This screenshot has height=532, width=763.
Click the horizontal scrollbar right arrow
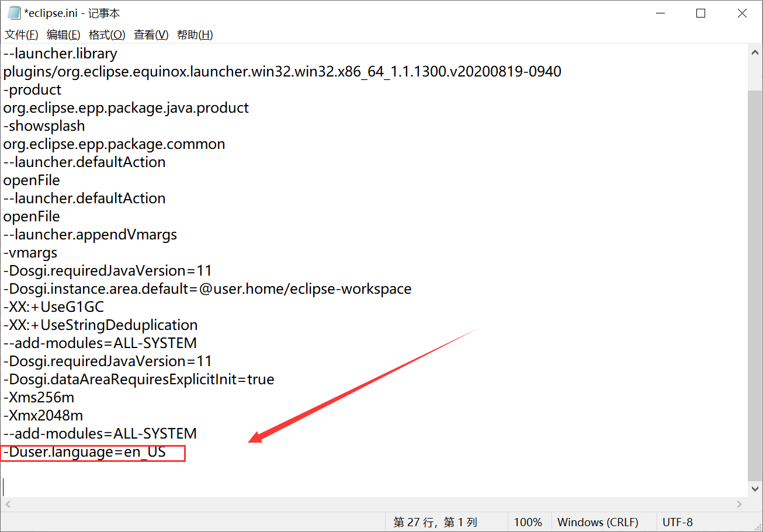(x=740, y=504)
